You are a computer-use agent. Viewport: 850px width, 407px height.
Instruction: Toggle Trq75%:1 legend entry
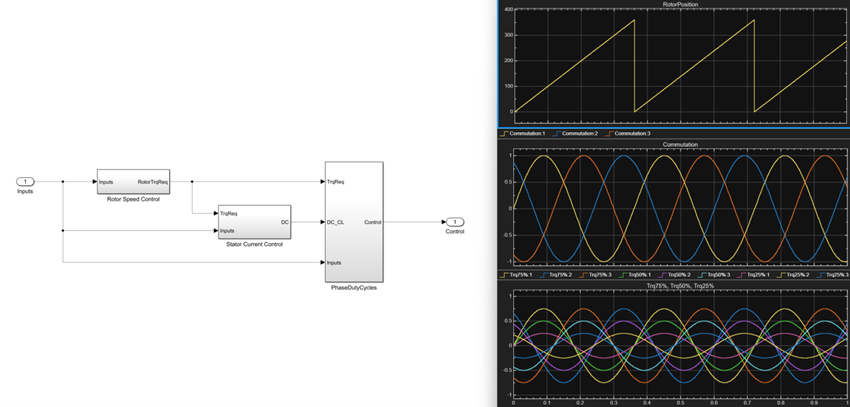(517, 275)
